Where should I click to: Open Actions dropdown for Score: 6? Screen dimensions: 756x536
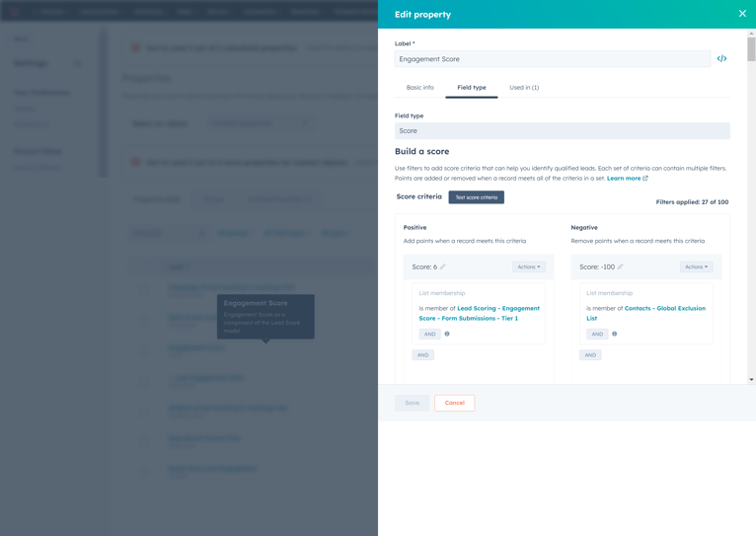[529, 267]
